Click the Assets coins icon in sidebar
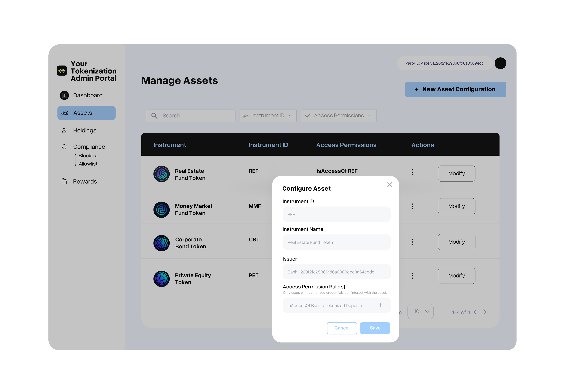Screen dimensions: 565x392 [64, 113]
